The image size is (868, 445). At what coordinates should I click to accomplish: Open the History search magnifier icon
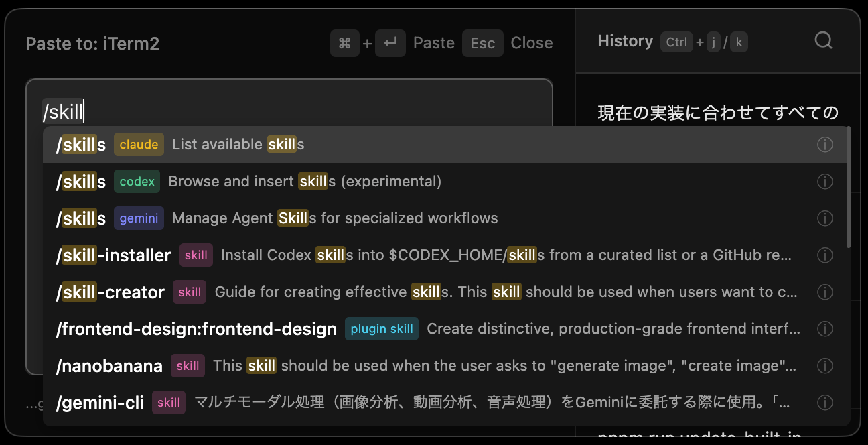[824, 41]
